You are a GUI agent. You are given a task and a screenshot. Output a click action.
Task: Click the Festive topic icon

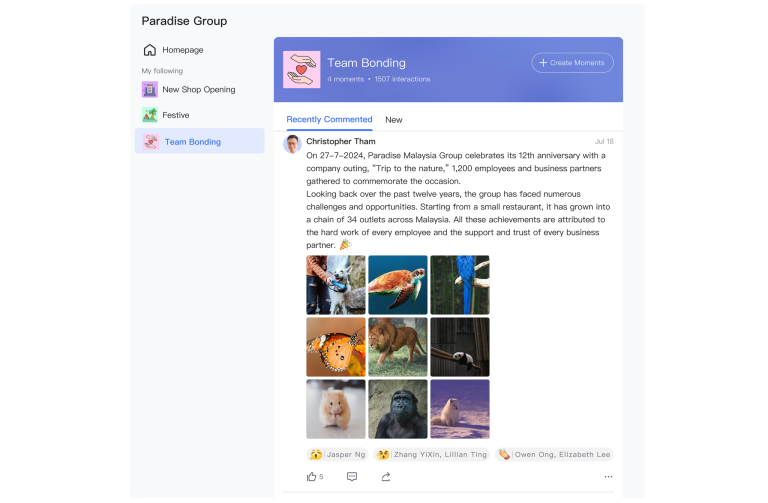click(x=149, y=115)
